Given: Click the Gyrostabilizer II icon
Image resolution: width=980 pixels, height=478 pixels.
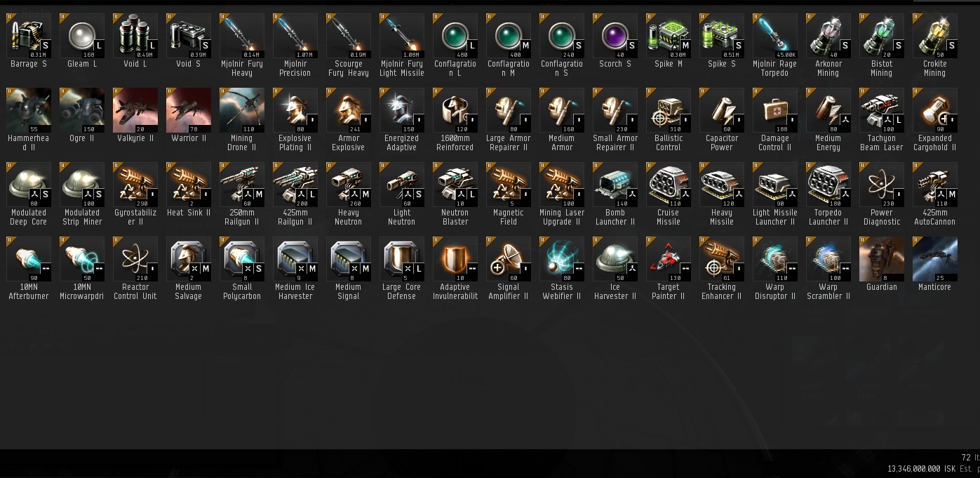Looking at the screenshot, I should click(135, 185).
